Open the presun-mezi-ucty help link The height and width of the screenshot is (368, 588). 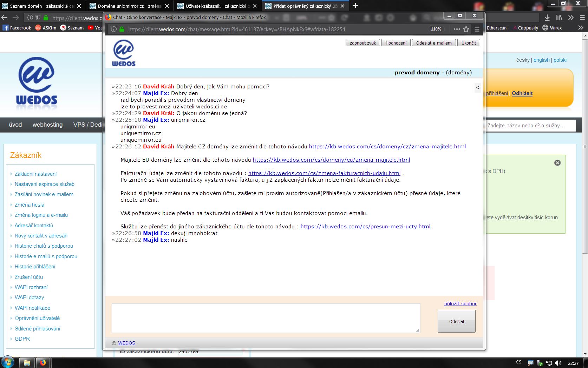tap(365, 227)
